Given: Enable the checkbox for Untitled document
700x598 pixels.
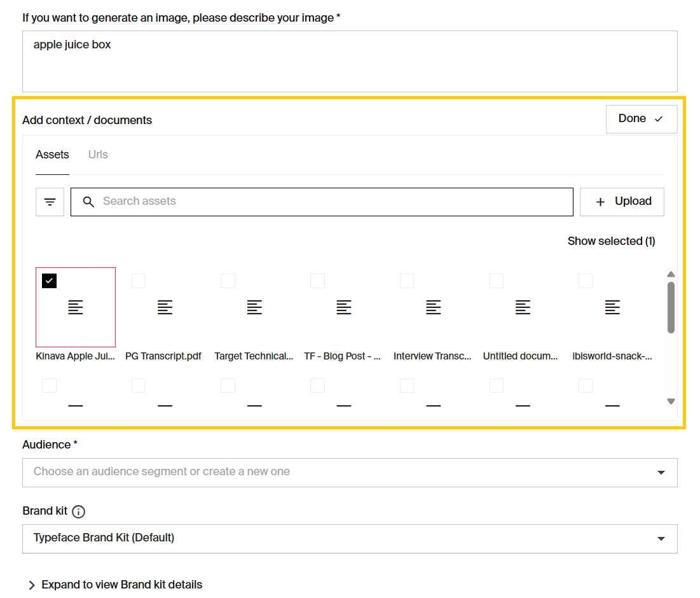Looking at the screenshot, I should (497, 281).
